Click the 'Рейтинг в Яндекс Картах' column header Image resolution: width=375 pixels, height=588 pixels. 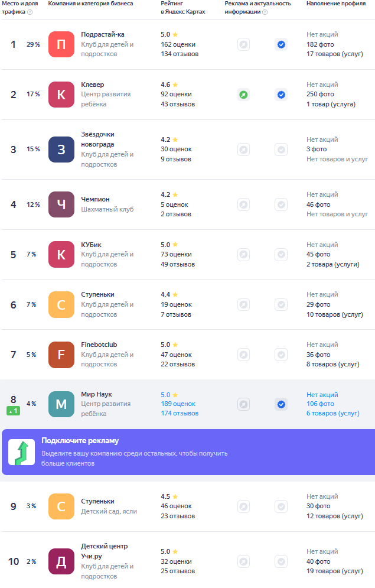pyautogui.click(x=182, y=8)
